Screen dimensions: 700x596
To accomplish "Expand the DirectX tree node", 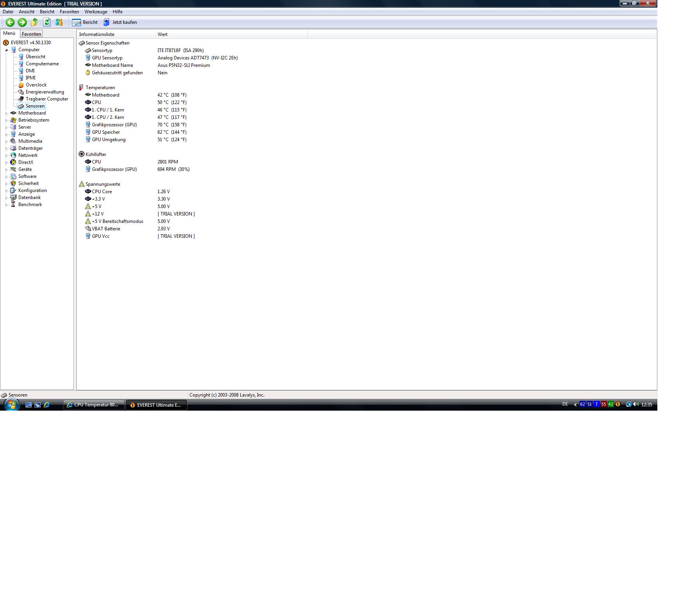I will coord(7,163).
